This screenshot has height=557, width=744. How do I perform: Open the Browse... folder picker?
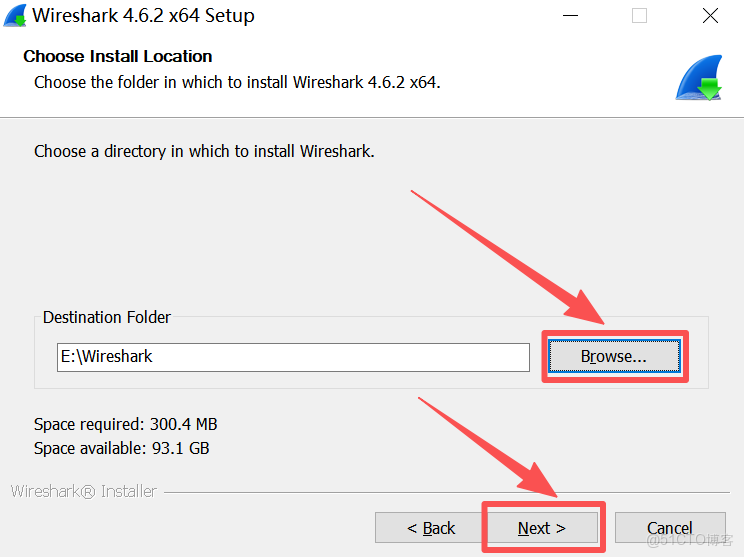coord(614,356)
